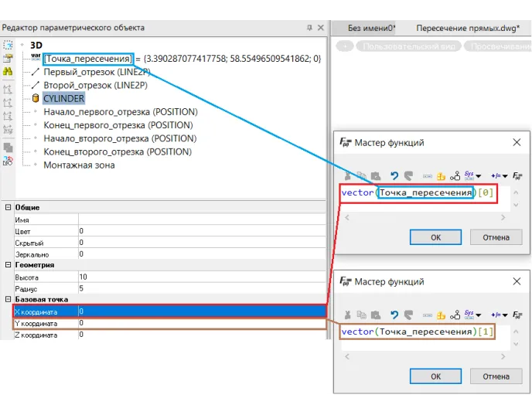Click Отмена in the [0] function wizard
Viewport: 532px width, 415px height.
(496, 237)
